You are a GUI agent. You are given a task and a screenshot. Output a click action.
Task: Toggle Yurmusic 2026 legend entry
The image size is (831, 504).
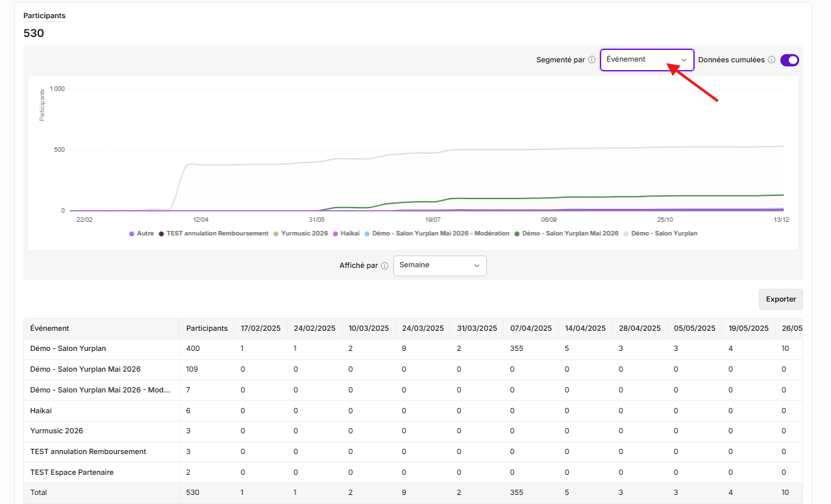[300, 234]
